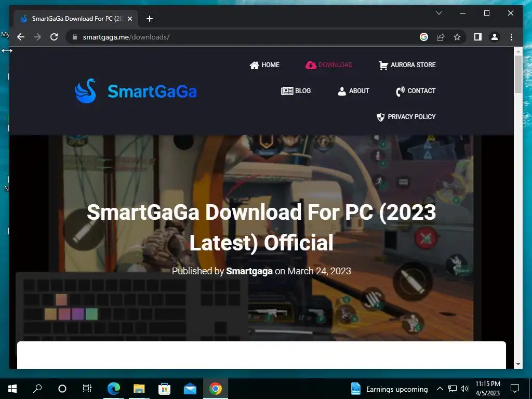Open the DOWNLOAD menu item
The image size is (532, 399).
pyautogui.click(x=329, y=65)
